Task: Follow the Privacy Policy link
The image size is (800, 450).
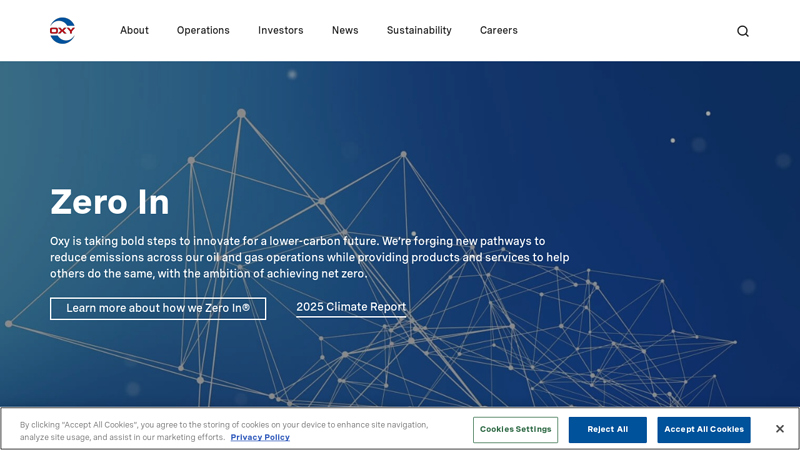Action: 260,437
